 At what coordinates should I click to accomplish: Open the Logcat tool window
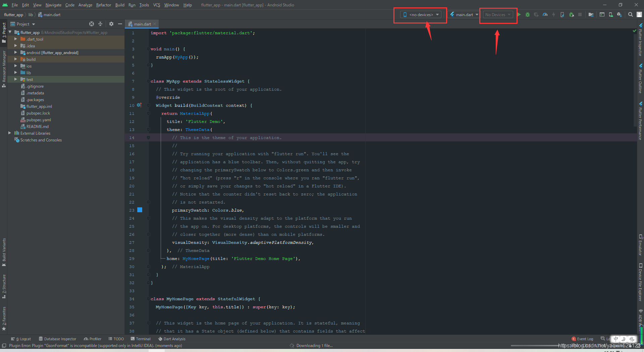click(x=21, y=339)
